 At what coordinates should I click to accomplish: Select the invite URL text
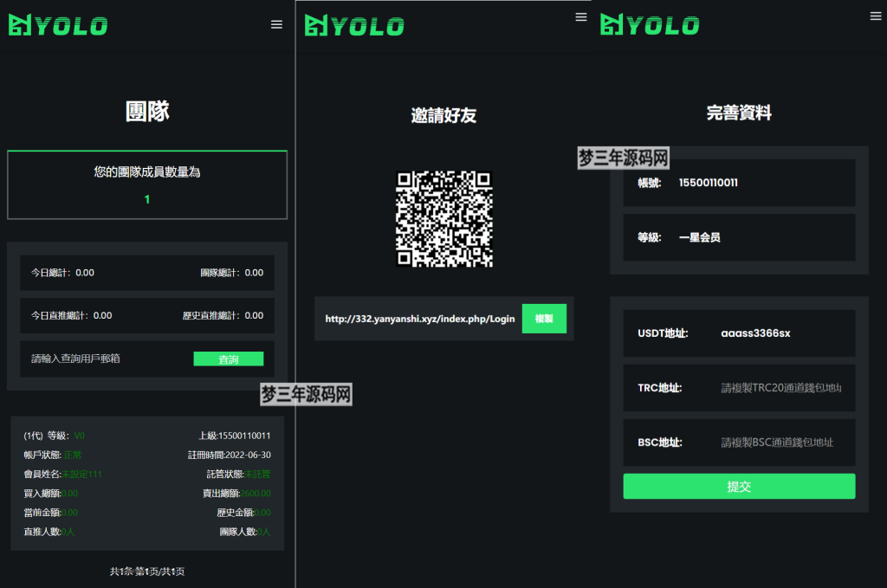click(420, 319)
